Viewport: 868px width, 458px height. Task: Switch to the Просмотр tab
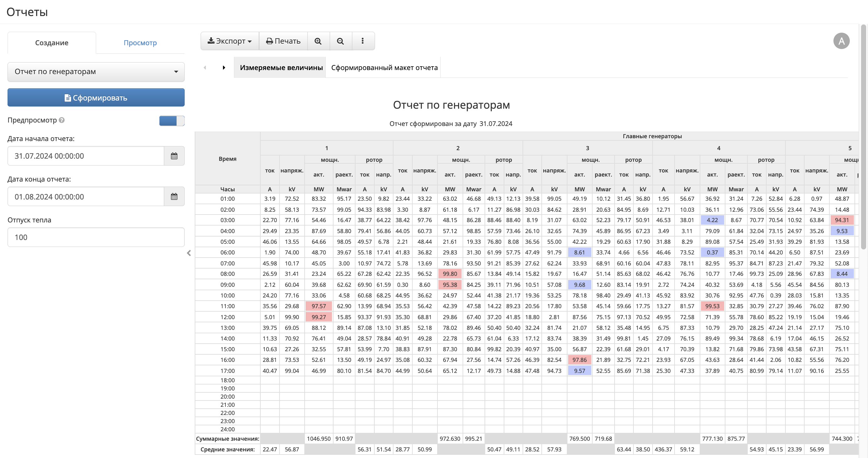pos(140,43)
